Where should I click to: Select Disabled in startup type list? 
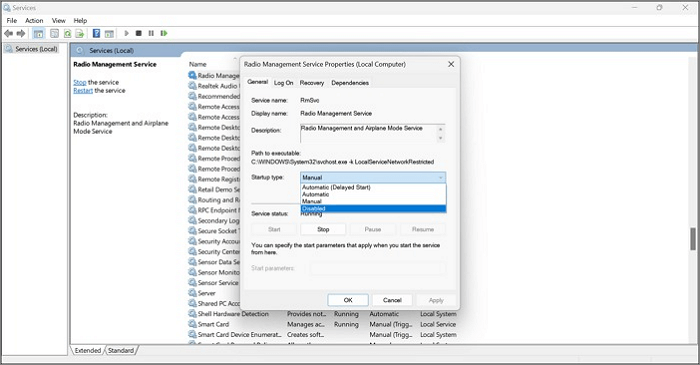373,209
